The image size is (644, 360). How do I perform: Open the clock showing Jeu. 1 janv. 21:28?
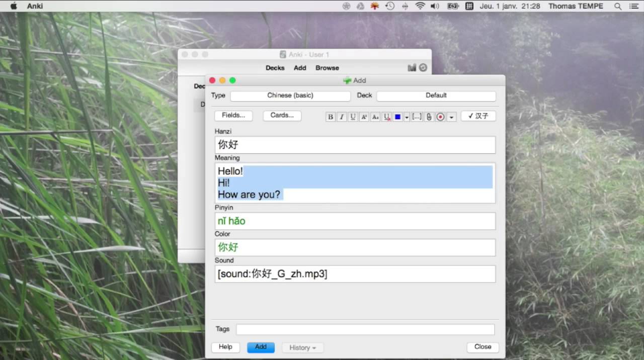coord(509,6)
